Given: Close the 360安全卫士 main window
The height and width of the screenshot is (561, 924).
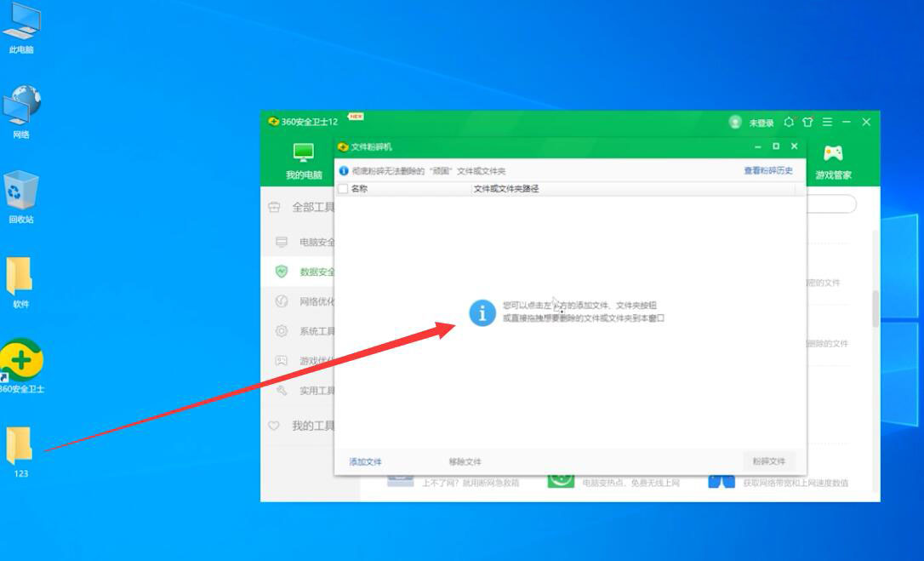Looking at the screenshot, I should click(x=866, y=122).
